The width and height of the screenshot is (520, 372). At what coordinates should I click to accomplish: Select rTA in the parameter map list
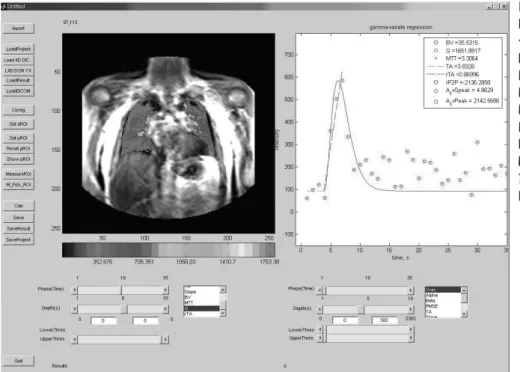click(x=201, y=314)
